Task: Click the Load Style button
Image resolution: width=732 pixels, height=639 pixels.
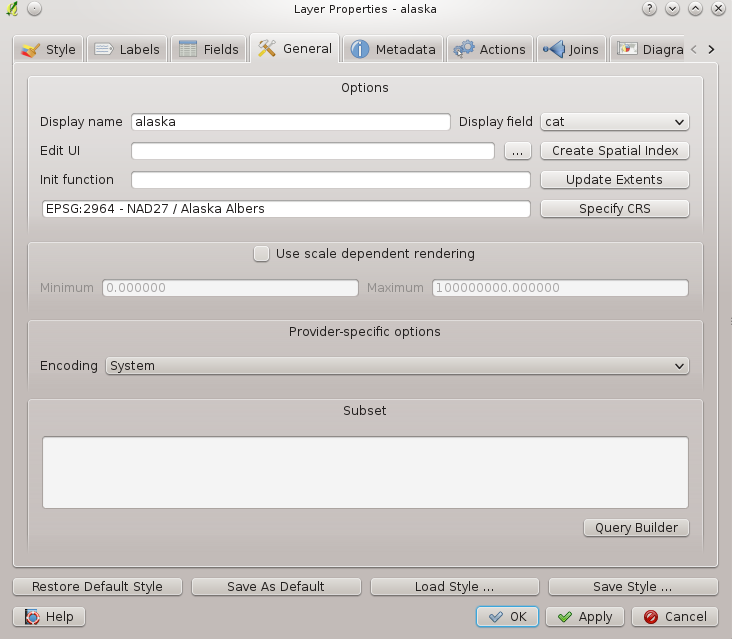Action: click(454, 587)
